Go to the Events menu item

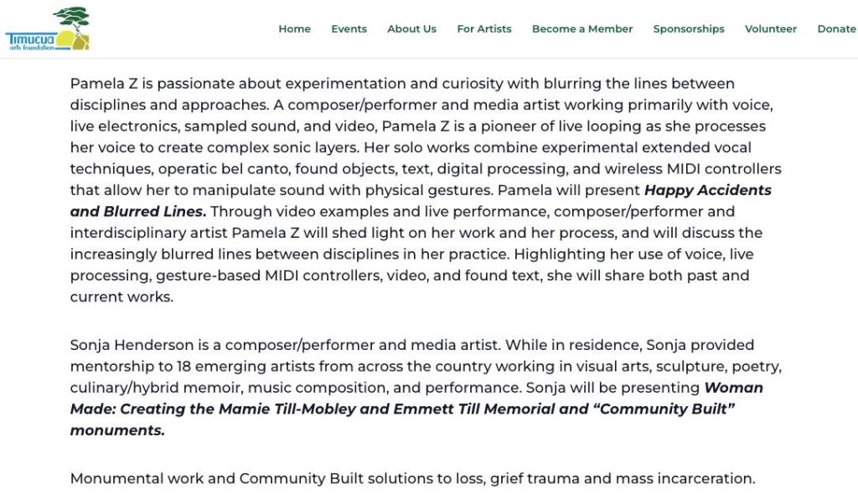click(x=349, y=28)
